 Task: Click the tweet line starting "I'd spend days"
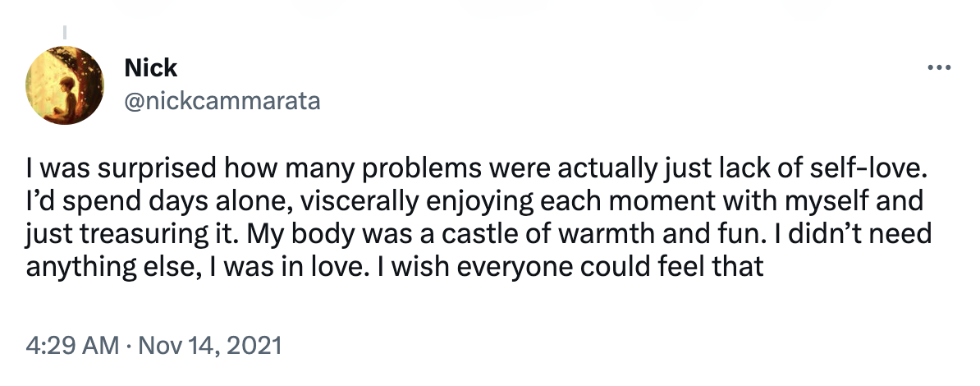(474, 202)
